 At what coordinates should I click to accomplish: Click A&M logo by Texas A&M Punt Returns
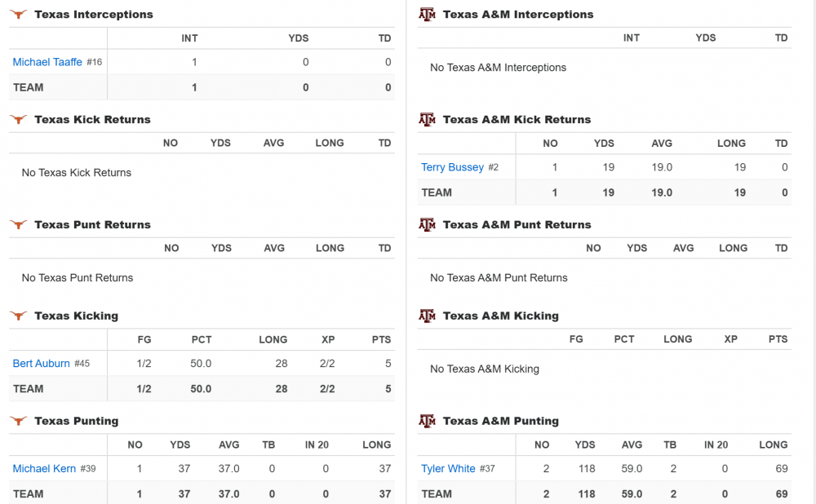(427, 225)
